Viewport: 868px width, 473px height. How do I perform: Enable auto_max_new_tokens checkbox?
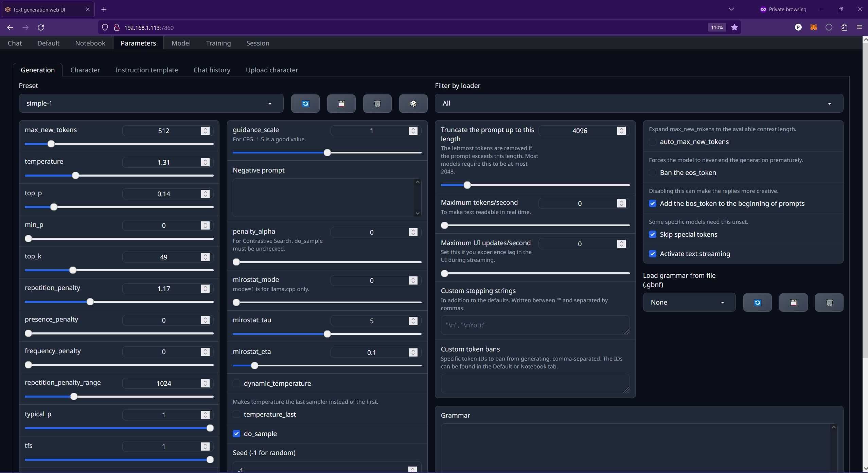click(652, 142)
